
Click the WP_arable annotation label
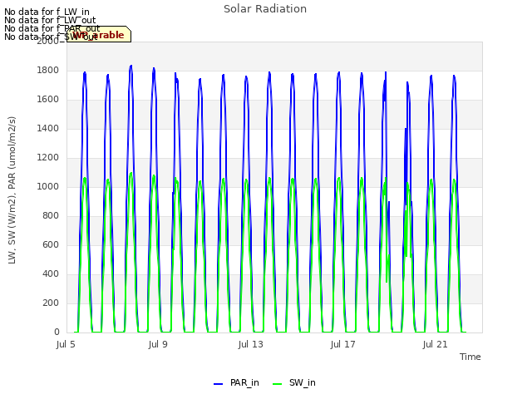(99, 35)
